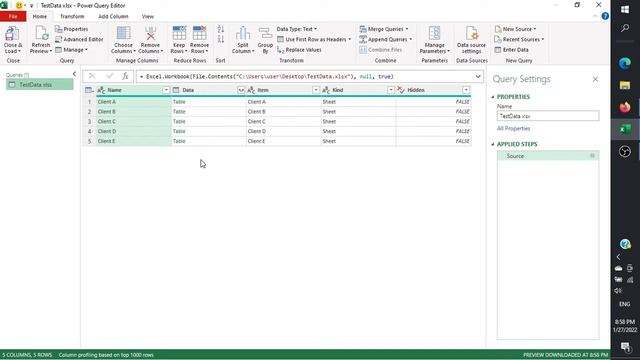The height and width of the screenshot is (360, 640).
Task: Click Replace Values
Action: point(299,49)
